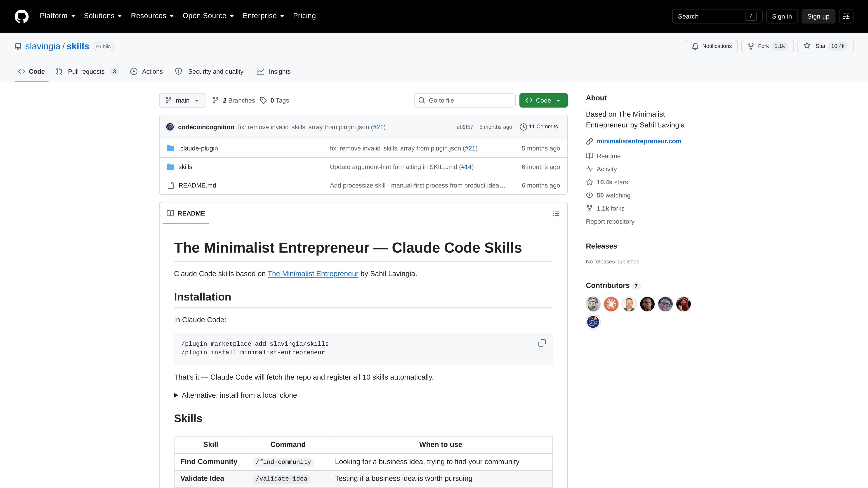
Task: Open the skills folder icon
Action: pyautogui.click(x=170, y=167)
